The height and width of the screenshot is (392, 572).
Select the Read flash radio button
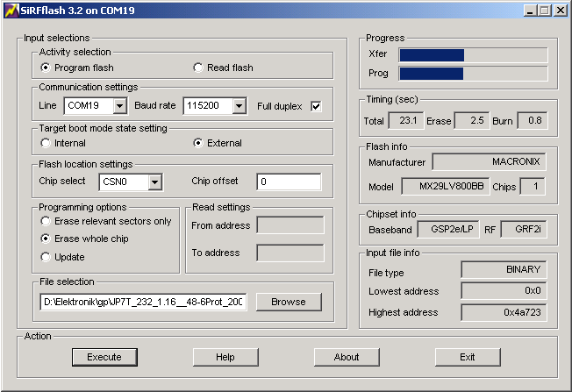tap(197, 68)
